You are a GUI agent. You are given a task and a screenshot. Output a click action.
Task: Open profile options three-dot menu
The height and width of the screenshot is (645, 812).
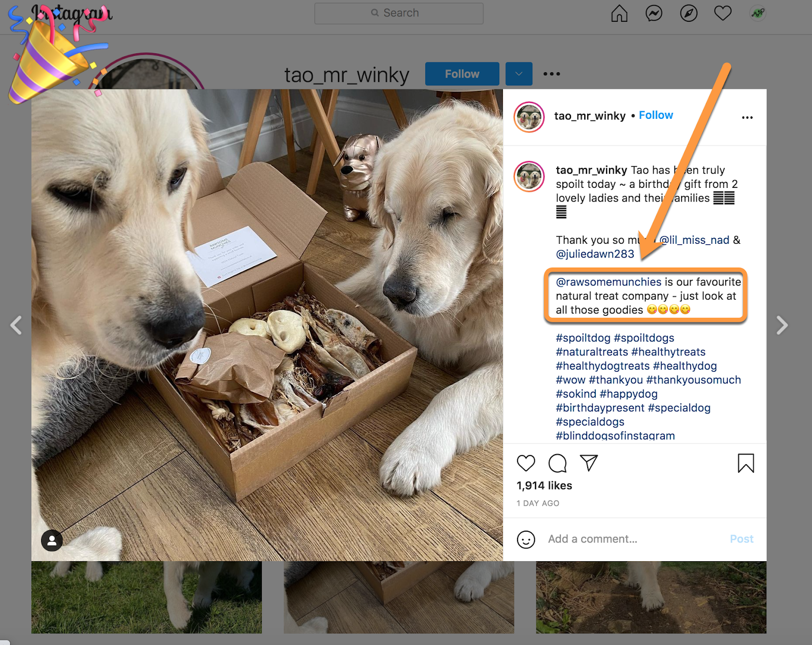pyautogui.click(x=552, y=74)
